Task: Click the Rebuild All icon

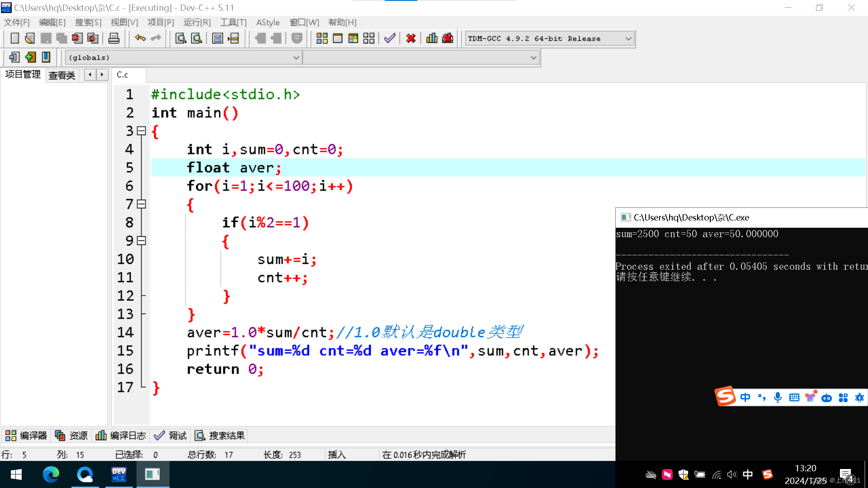Action: click(x=369, y=38)
